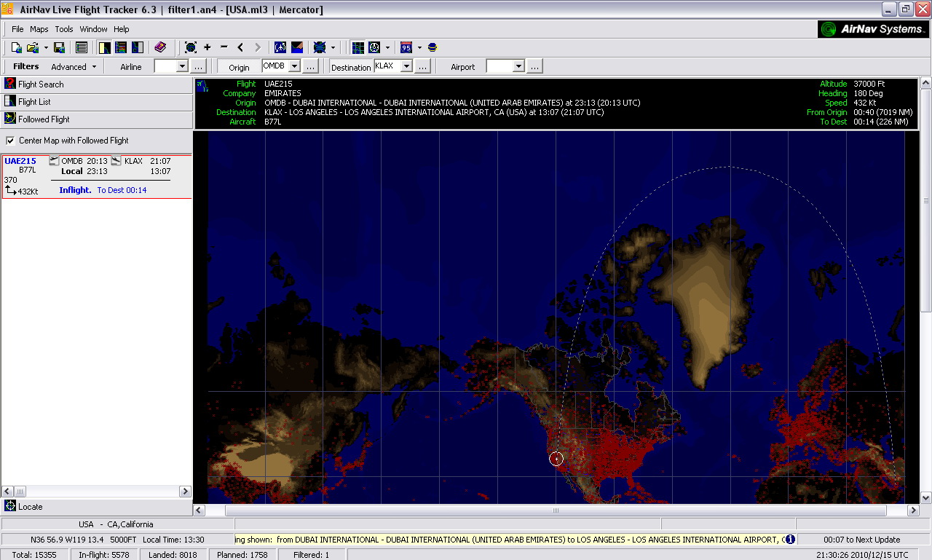Click the info icon in status ticker
932x560 pixels.
(789, 540)
